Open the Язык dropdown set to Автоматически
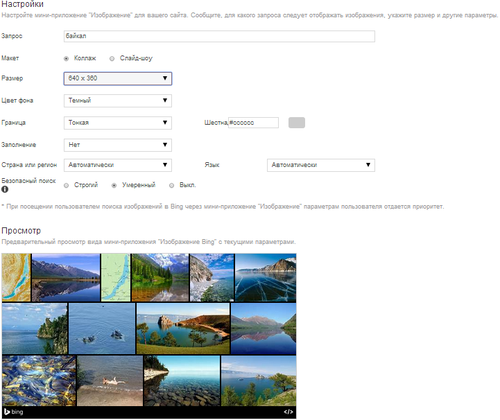The height and width of the screenshot is (420, 500). [321, 165]
